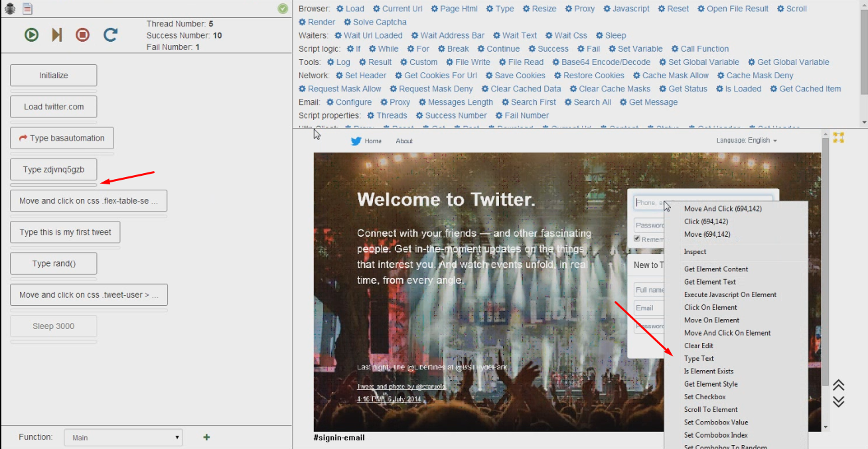Image resolution: width=868 pixels, height=449 pixels.
Task: Open the bug debug icon
Action: [x=11, y=9]
